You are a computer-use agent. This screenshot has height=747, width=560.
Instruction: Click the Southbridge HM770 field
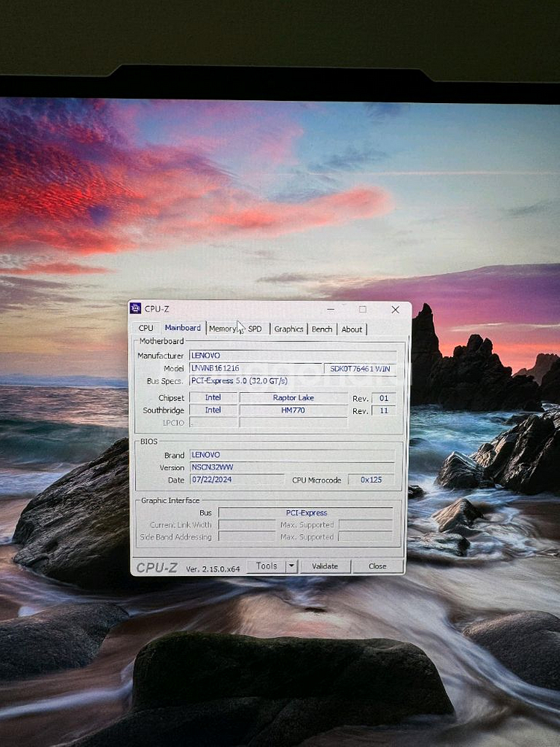(x=293, y=410)
